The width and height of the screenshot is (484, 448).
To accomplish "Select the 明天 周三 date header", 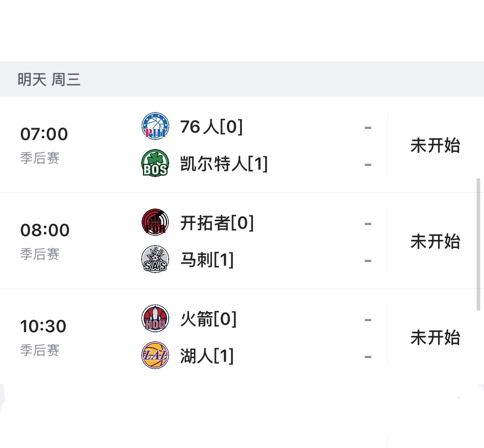I will (x=49, y=79).
